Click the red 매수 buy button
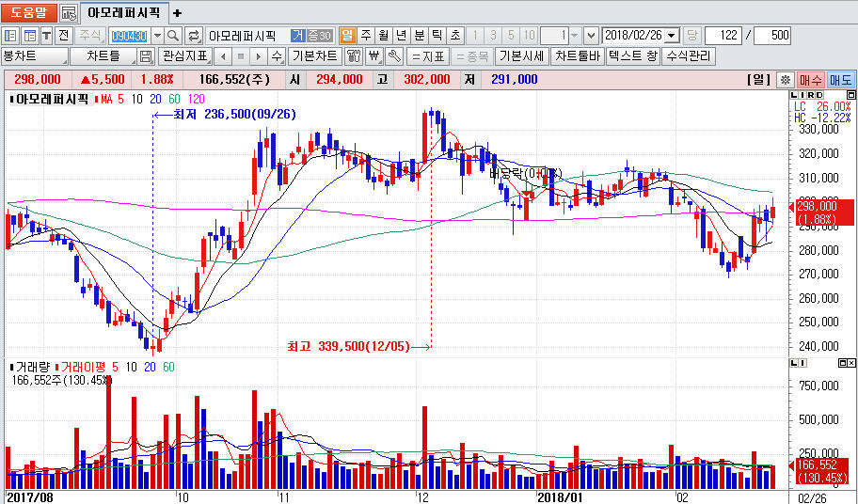The image size is (858, 504). [810, 80]
